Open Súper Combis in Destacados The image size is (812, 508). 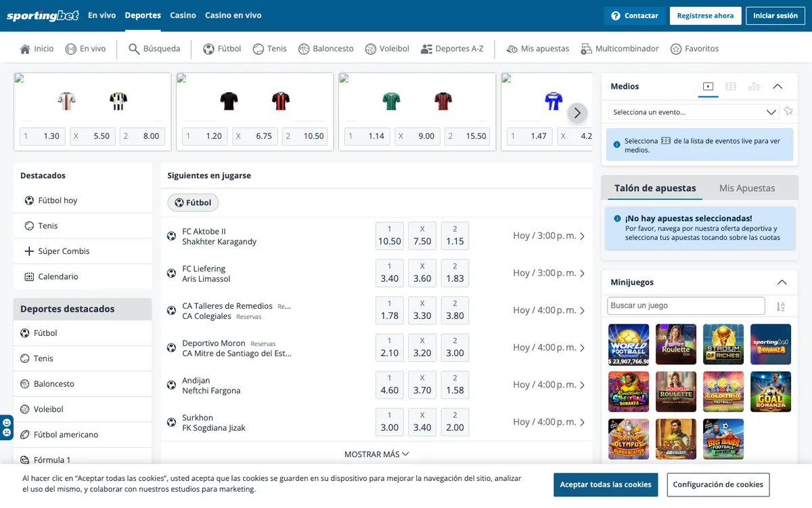(82, 251)
